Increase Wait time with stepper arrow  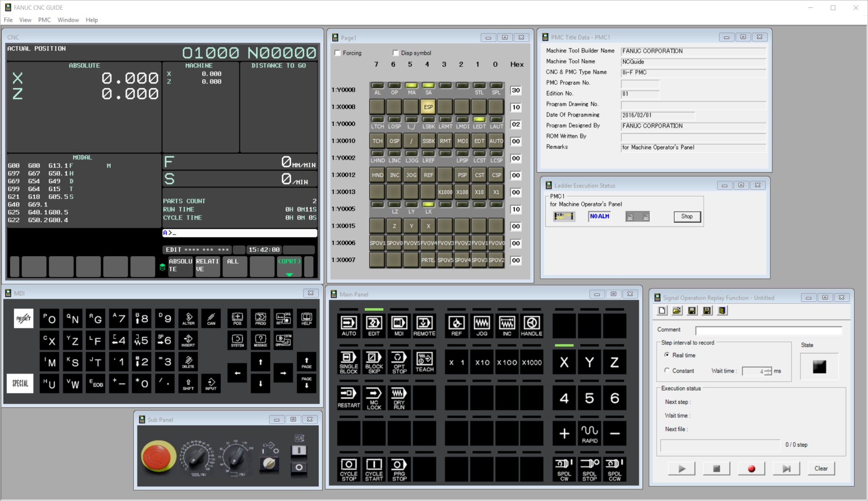click(769, 369)
